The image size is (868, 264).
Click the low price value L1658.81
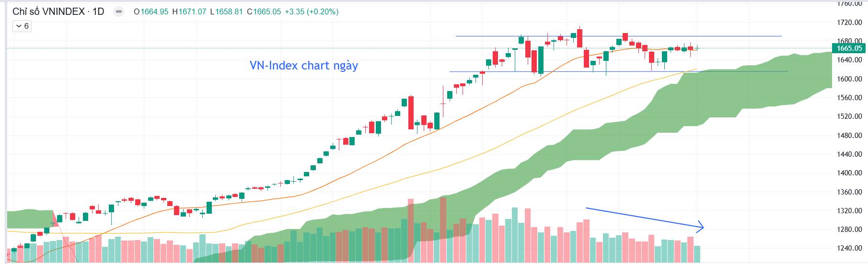(227, 11)
